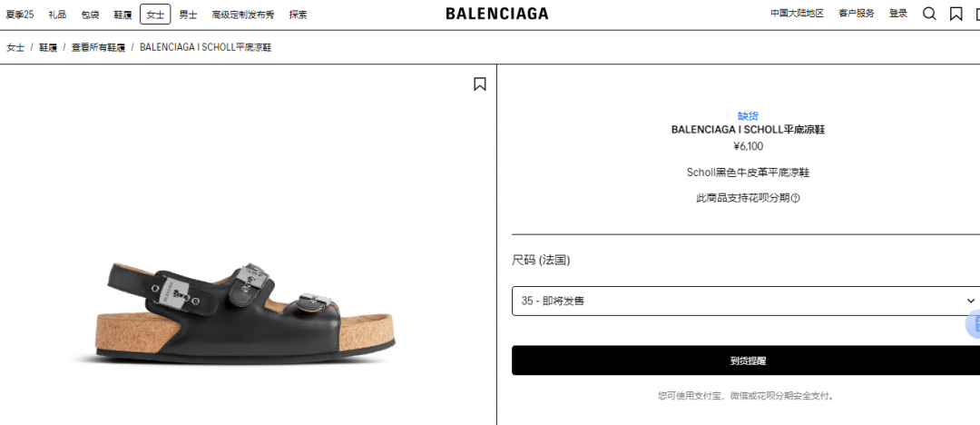Click the sandal product image
This screenshot has height=425, width=980.
(245, 311)
